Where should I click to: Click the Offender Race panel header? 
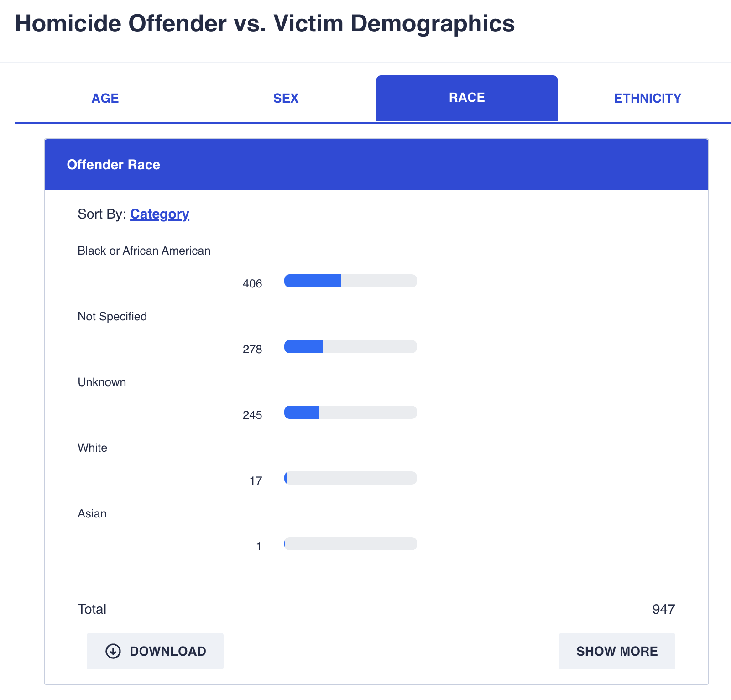(376, 165)
